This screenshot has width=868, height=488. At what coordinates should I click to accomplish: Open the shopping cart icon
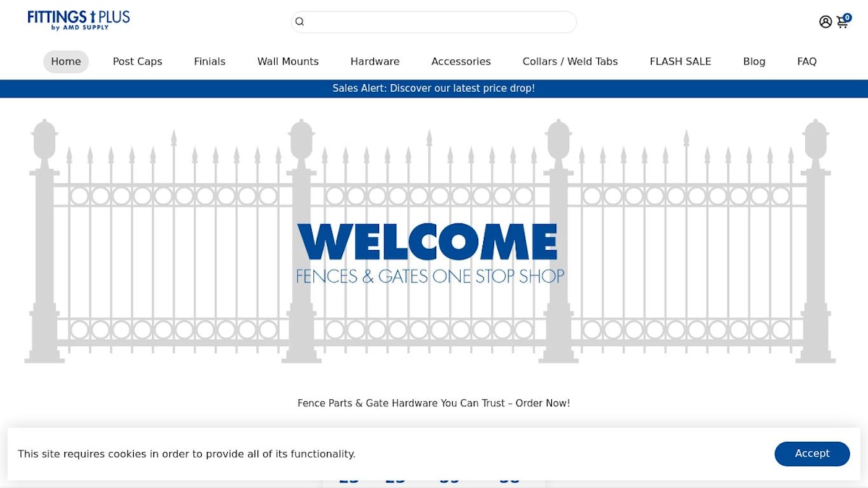(842, 22)
